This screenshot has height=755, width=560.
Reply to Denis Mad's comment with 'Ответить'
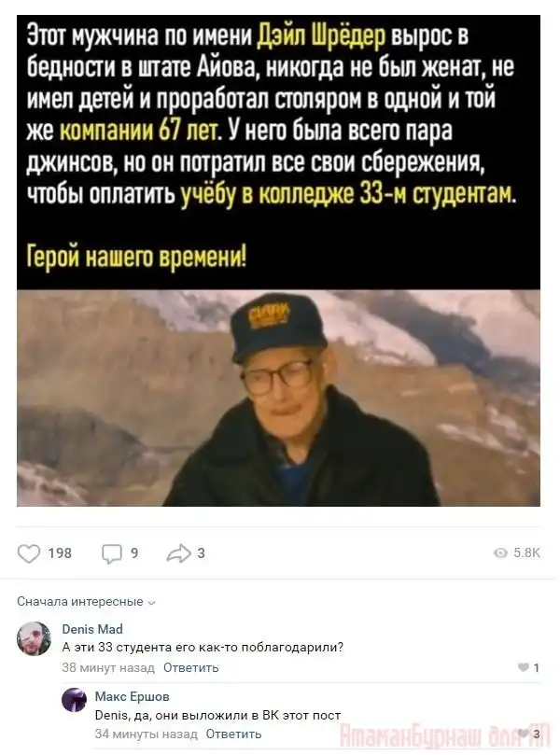(x=190, y=667)
